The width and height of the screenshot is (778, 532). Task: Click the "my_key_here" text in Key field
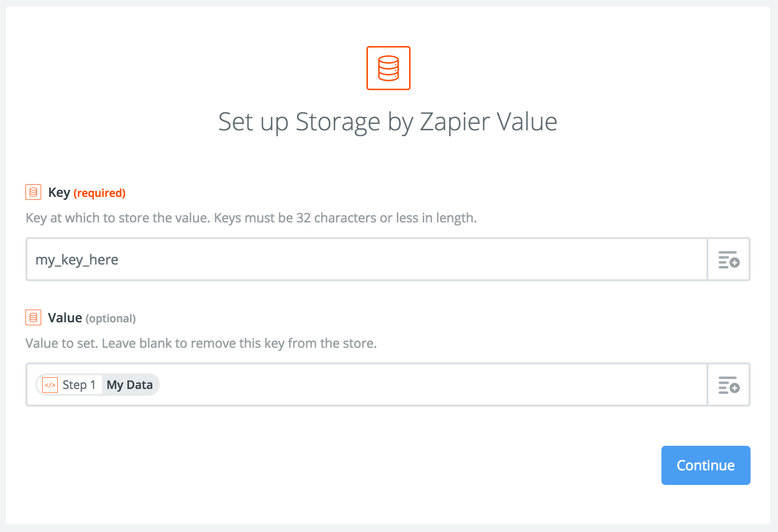tap(77, 260)
